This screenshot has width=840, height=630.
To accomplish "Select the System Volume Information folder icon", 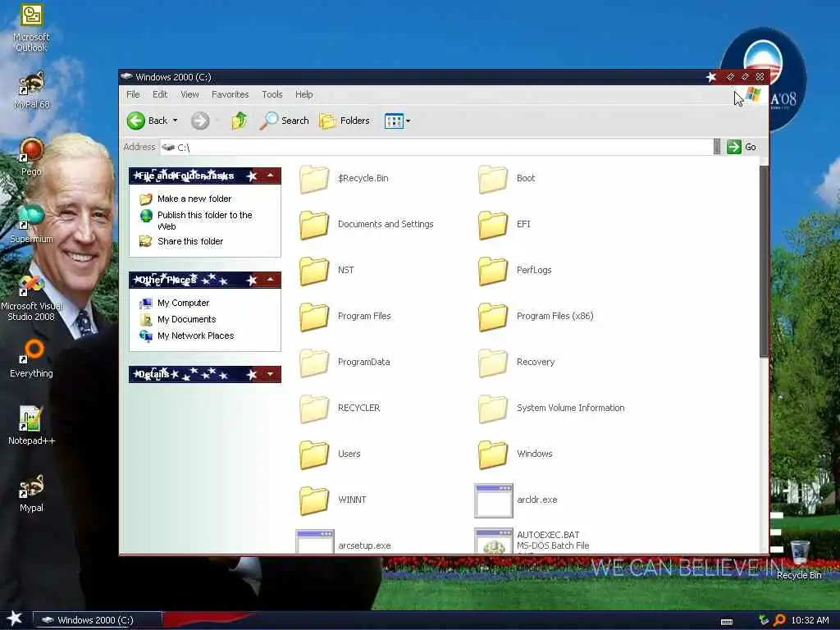I will pyautogui.click(x=493, y=409).
